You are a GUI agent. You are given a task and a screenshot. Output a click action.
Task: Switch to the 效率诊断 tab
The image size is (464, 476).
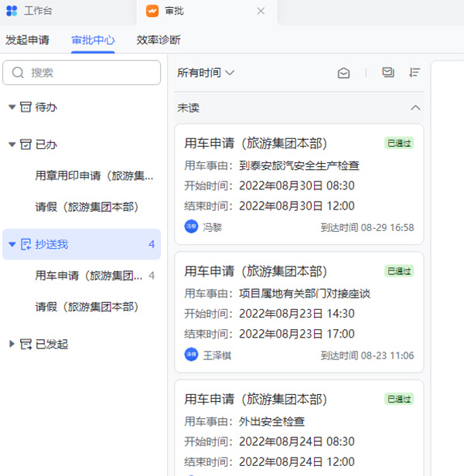click(159, 39)
